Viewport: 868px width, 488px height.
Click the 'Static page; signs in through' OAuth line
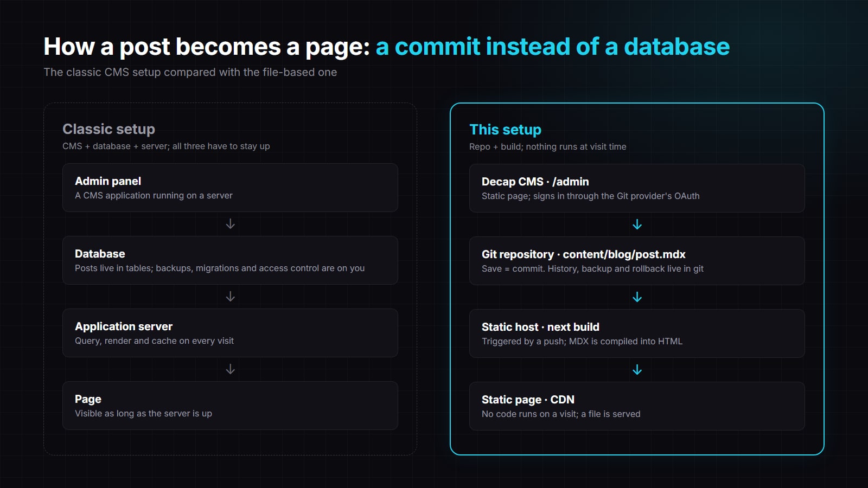coord(591,196)
